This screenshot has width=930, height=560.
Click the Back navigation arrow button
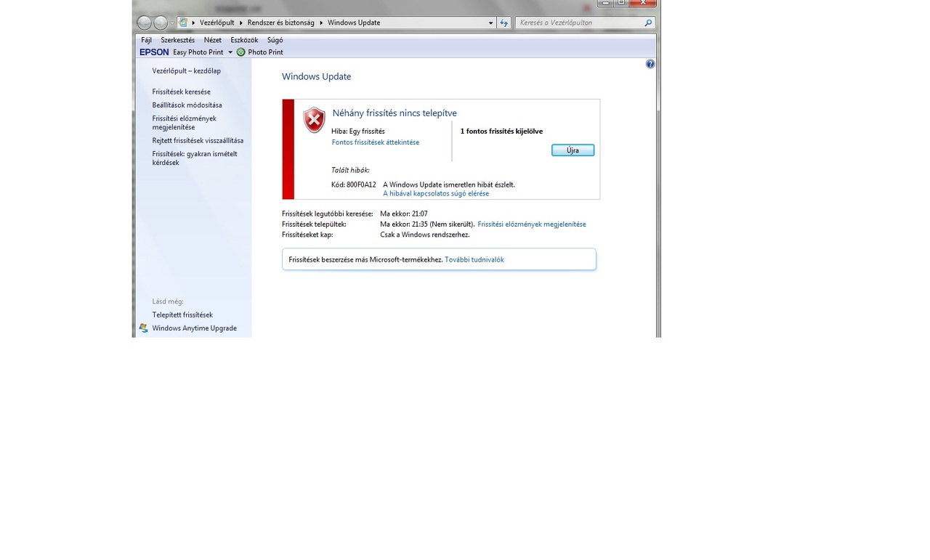[x=145, y=23]
